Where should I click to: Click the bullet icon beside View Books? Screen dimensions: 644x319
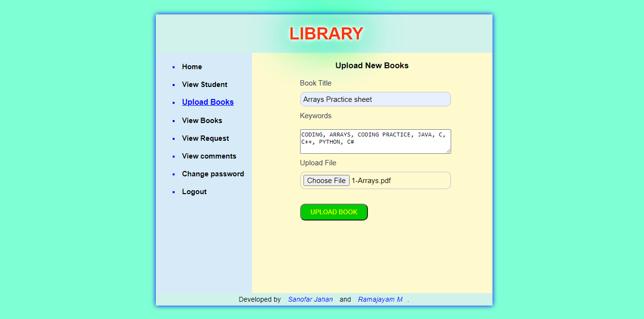[173, 121]
